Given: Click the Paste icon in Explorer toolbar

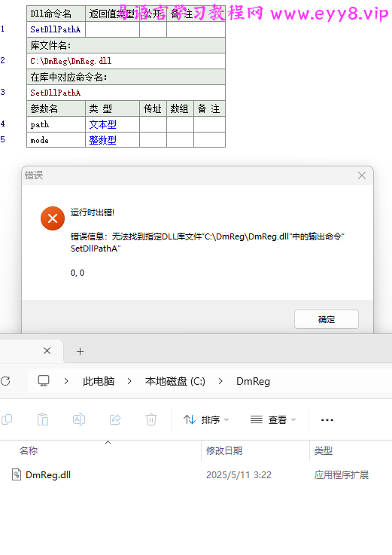Looking at the screenshot, I should [x=43, y=419].
